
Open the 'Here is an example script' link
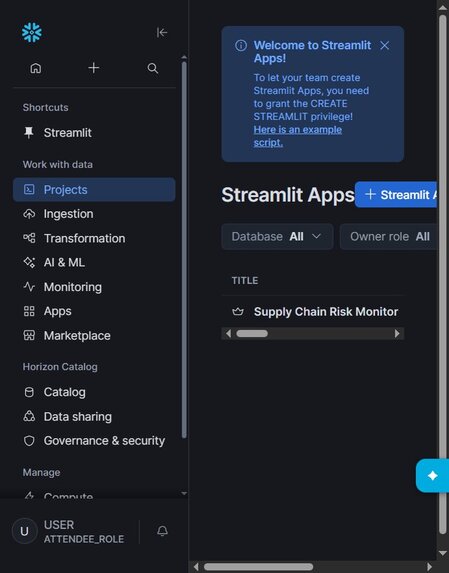click(x=298, y=136)
